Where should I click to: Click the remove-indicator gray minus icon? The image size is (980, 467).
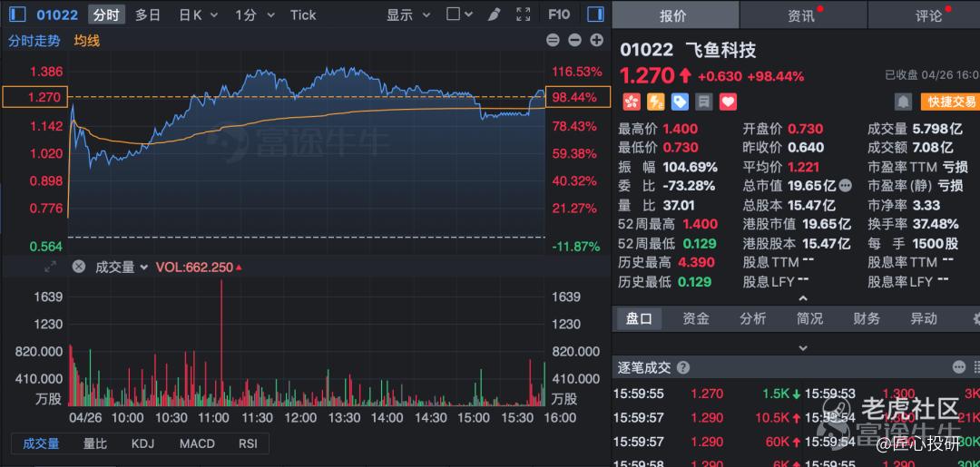[553, 41]
